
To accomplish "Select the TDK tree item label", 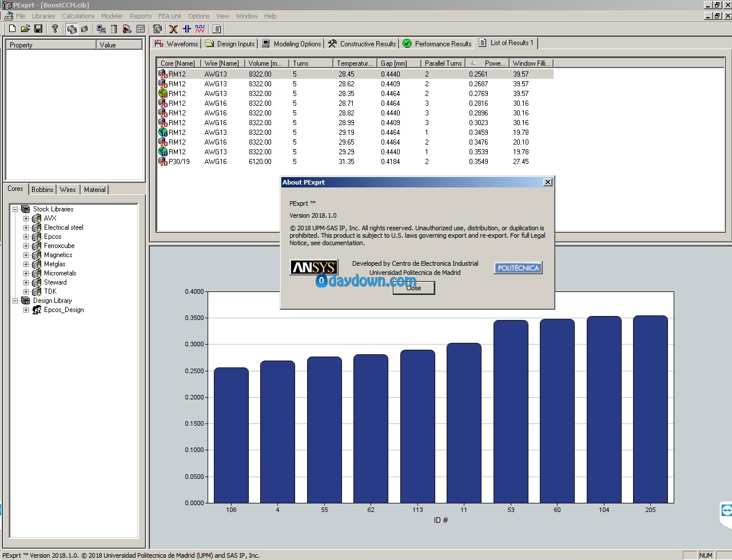I will click(x=50, y=291).
